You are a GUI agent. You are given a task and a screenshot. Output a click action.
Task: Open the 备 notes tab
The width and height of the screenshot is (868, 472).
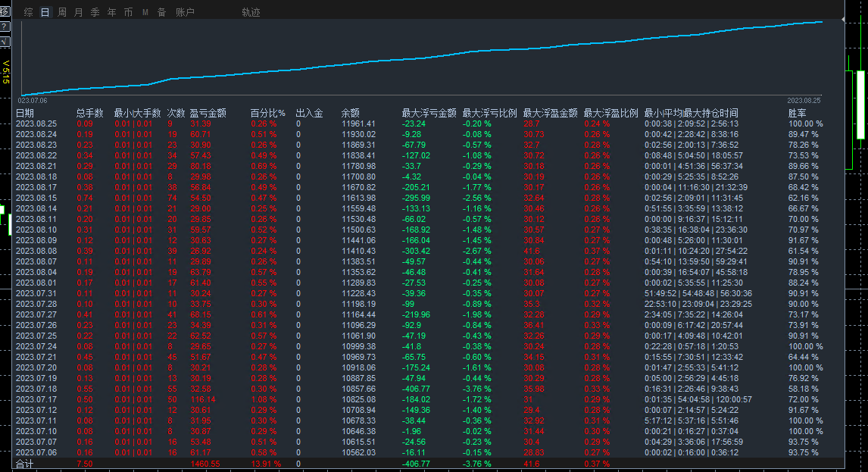pyautogui.click(x=161, y=12)
